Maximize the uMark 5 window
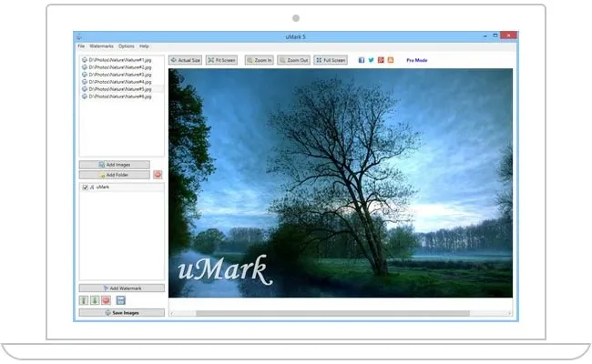 (x=495, y=35)
